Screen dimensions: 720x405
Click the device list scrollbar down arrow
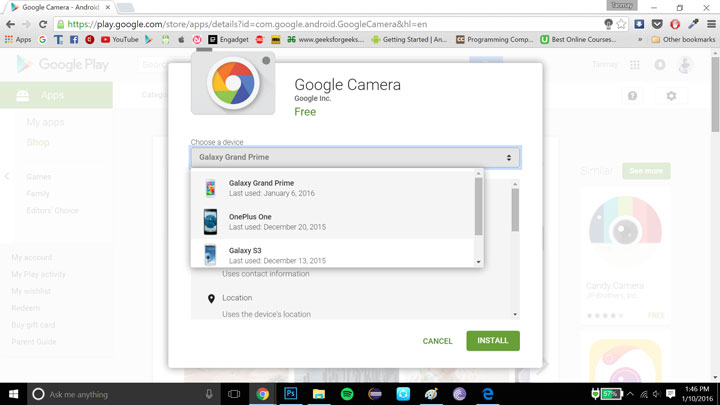tap(478, 262)
